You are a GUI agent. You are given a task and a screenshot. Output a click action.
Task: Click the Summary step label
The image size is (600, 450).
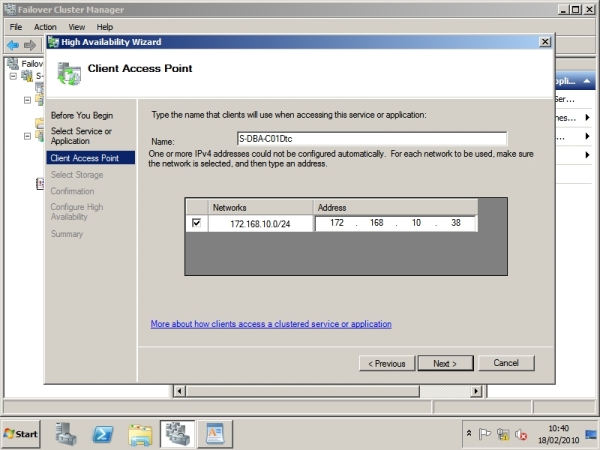pyautogui.click(x=67, y=234)
